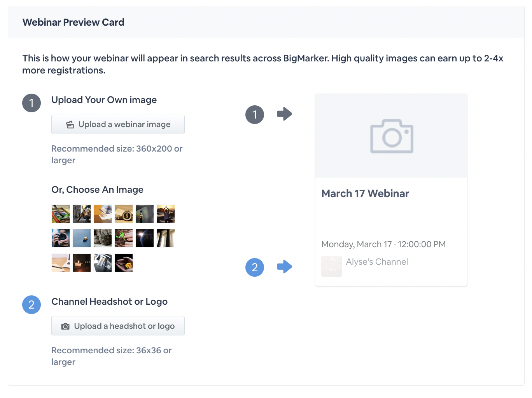Open the March 17 Webinar title link
Image resolution: width=532 pixels, height=398 pixels.
click(365, 193)
